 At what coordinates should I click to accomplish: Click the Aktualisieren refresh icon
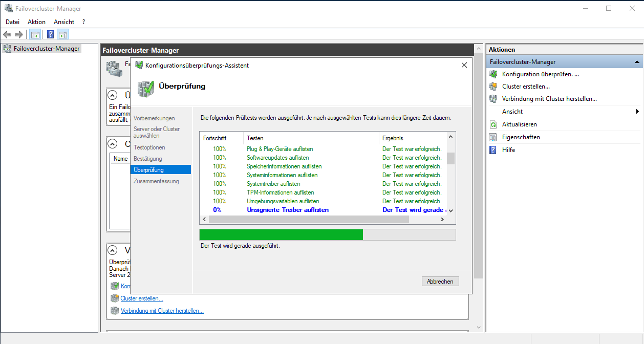(x=493, y=124)
